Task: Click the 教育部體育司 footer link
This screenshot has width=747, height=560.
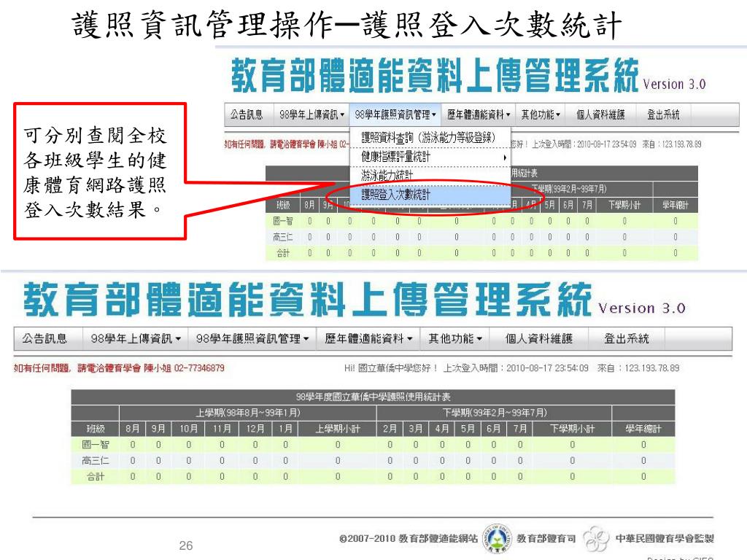Action: 546,539
